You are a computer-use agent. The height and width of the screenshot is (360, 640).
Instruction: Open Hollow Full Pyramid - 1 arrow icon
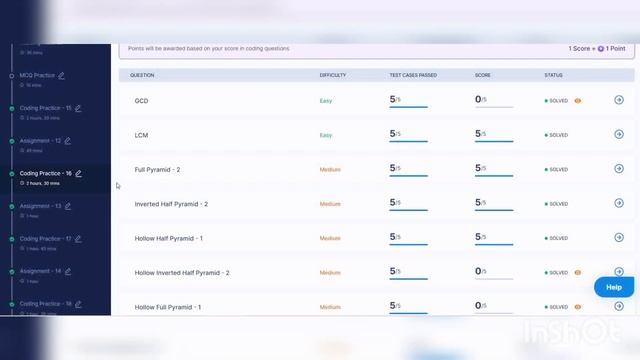tap(619, 306)
